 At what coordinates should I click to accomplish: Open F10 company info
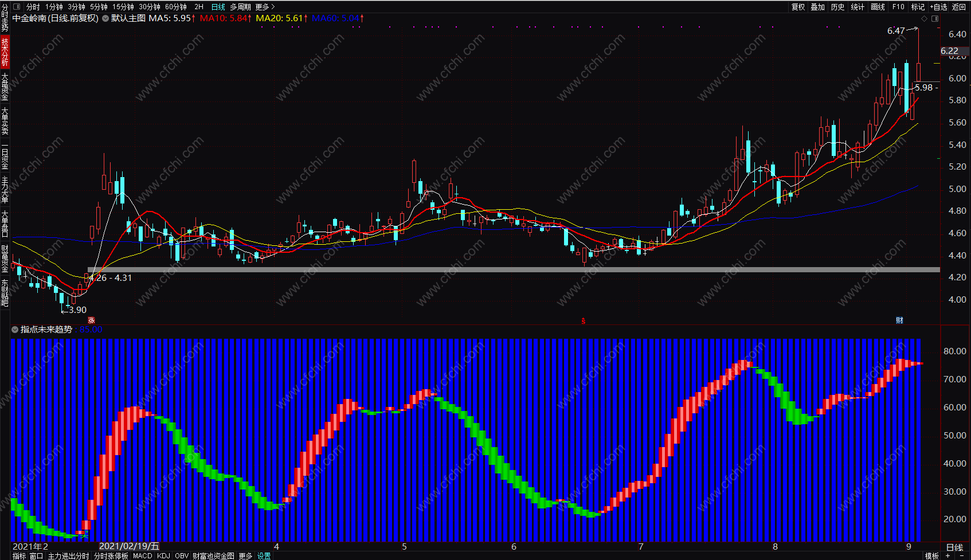coord(898,7)
